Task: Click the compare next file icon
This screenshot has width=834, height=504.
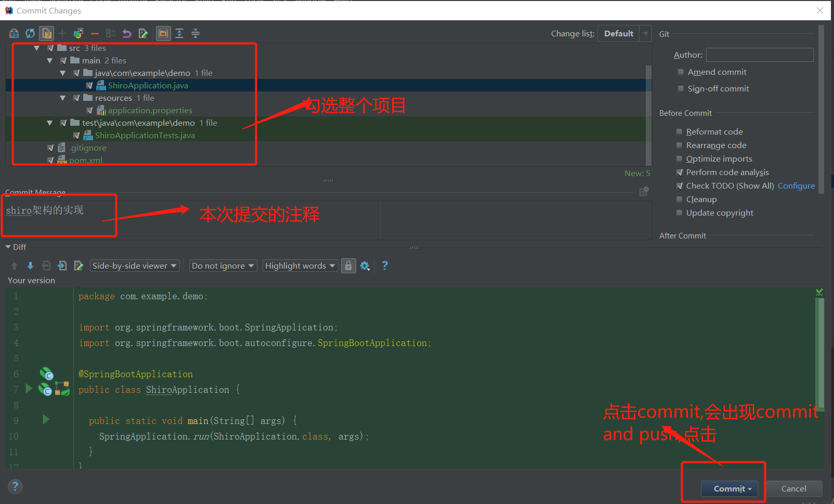Action: (x=62, y=266)
